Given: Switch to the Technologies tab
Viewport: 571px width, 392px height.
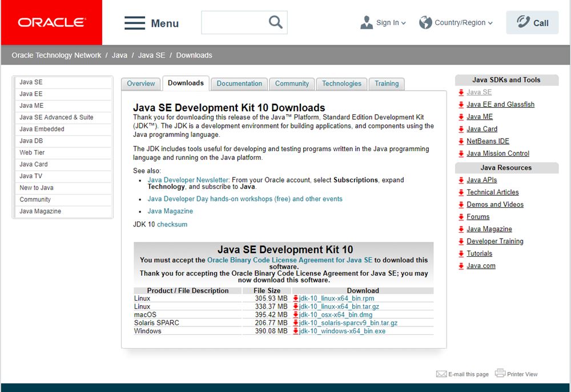Looking at the screenshot, I should coord(341,84).
